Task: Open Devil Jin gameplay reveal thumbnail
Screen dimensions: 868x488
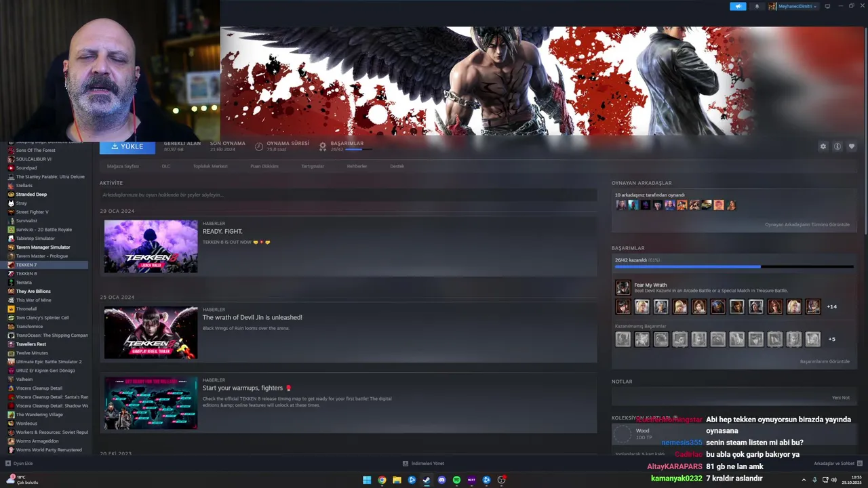Action: (x=151, y=332)
